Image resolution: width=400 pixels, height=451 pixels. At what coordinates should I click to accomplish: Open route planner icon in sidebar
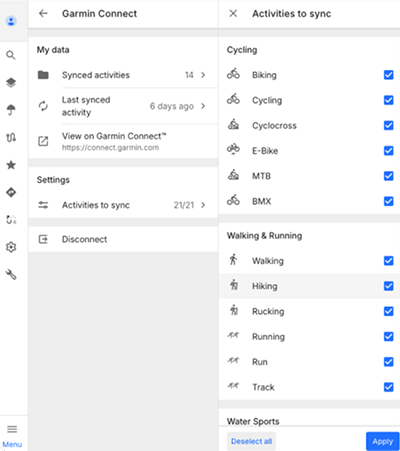point(11,137)
